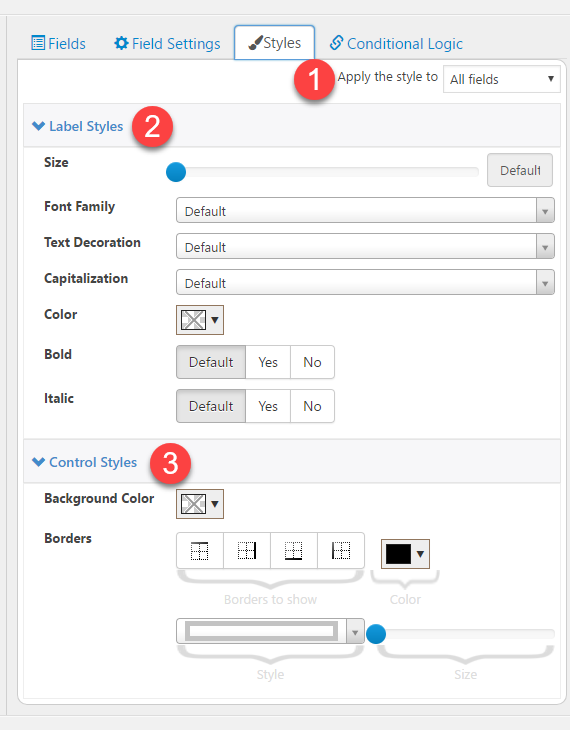Toggle the top border icon

coord(200,551)
